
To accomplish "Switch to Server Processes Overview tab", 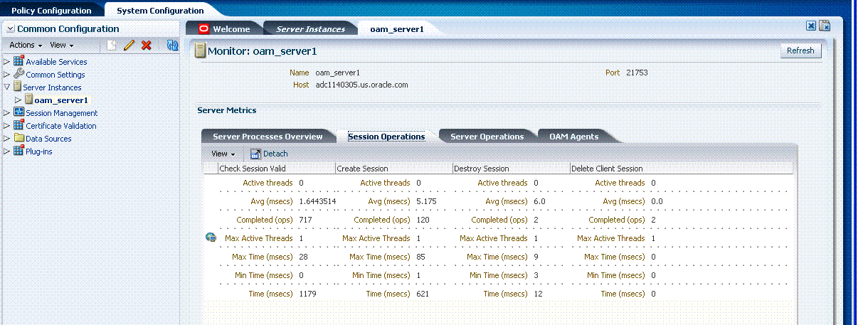I will [268, 137].
